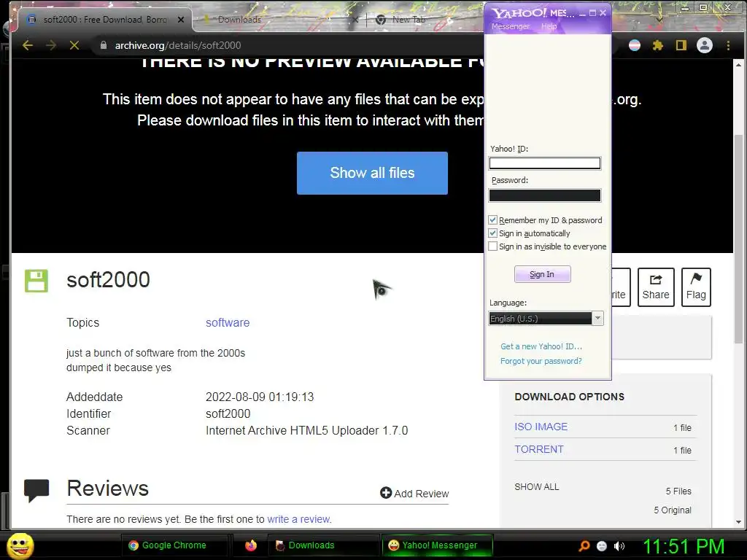The image size is (747, 560).
Task: Click the orange magnifier tray icon
Action: [584, 545]
